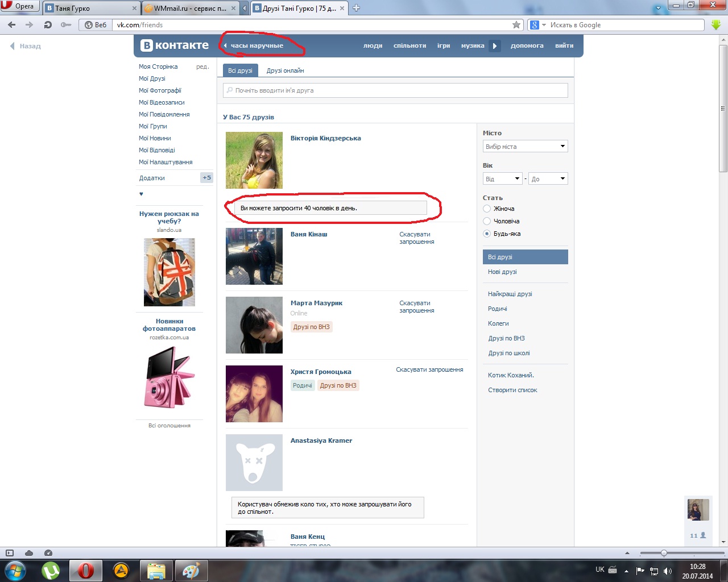Click the pink camera ad image
Image resolution: width=728 pixels, height=582 pixels.
point(169,377)
